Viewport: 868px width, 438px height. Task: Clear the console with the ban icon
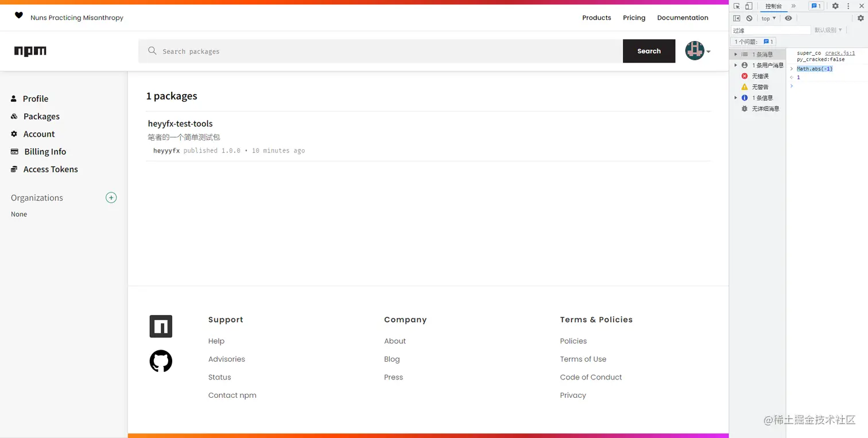click(749, 18)
